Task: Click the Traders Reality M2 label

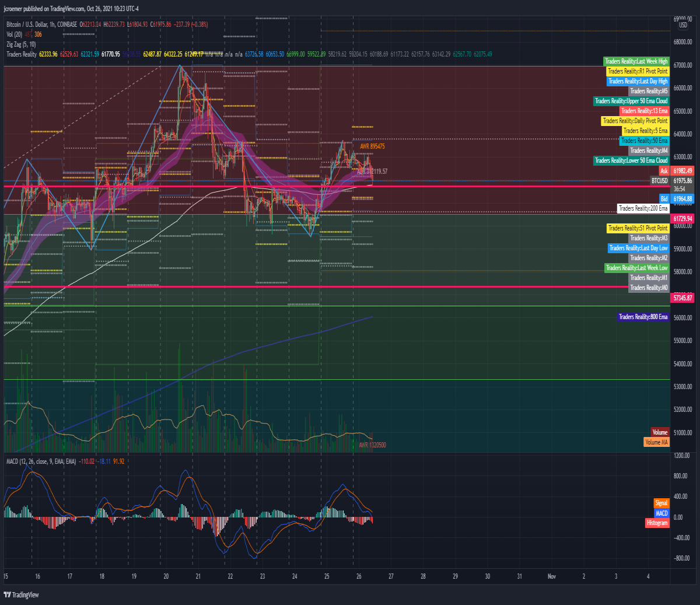Action: point(649,258)
